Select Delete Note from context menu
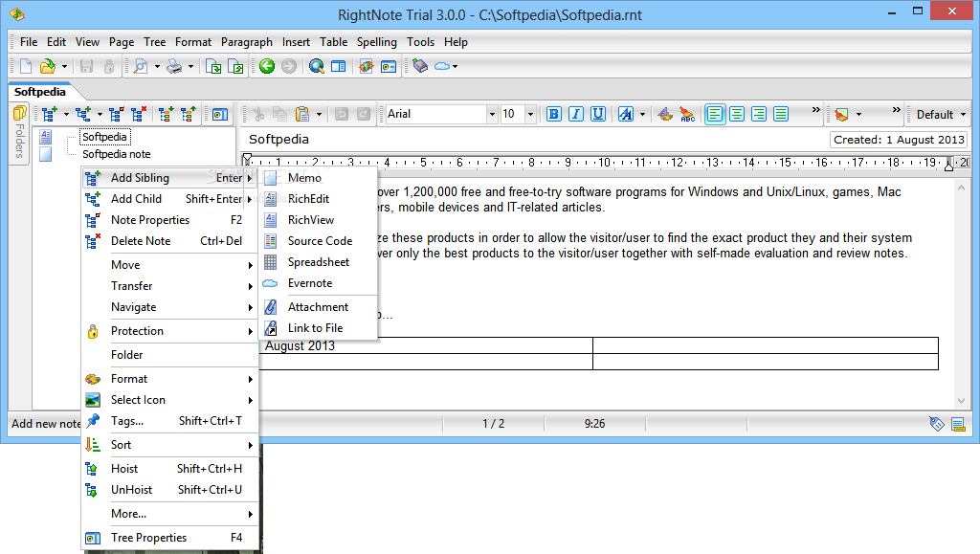This screenshot has width=980, height=554. [x=170, y=241]
